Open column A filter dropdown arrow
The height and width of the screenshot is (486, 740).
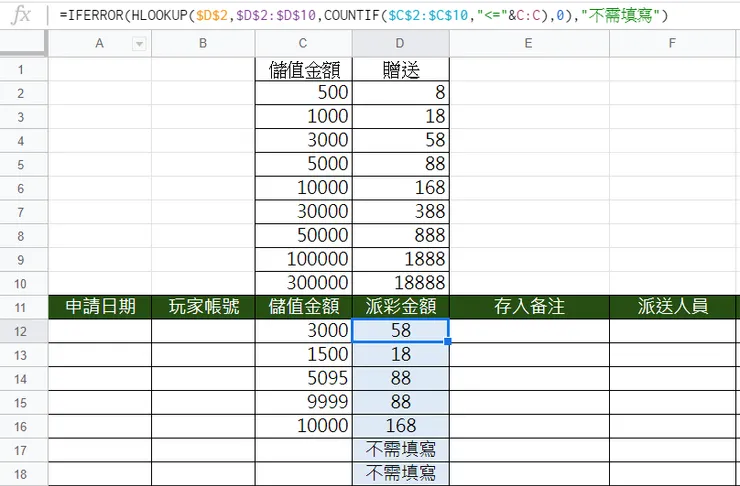(139, 44)
